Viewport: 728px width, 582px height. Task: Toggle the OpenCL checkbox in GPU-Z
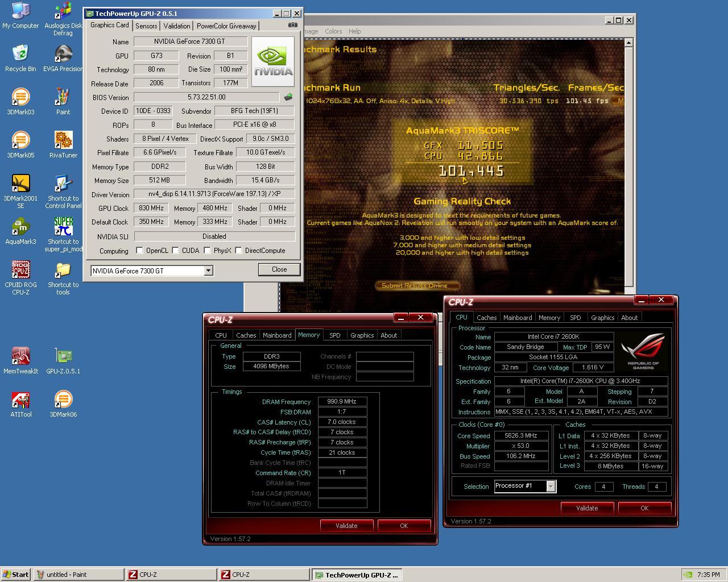139,250
